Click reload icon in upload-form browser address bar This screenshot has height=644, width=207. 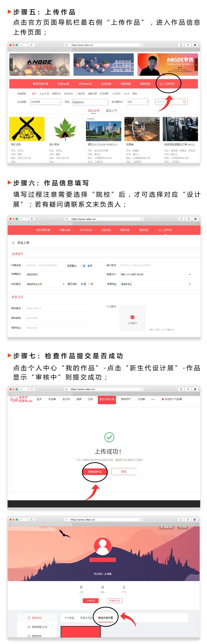coord(141,219)
